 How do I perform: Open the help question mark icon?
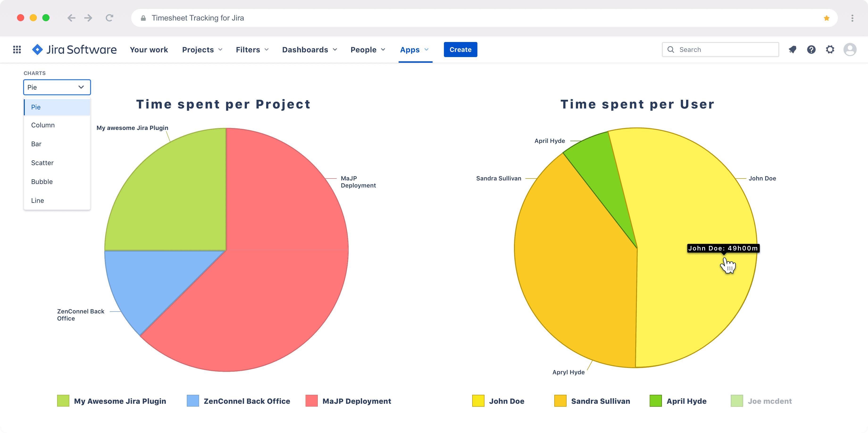point(811,50)
